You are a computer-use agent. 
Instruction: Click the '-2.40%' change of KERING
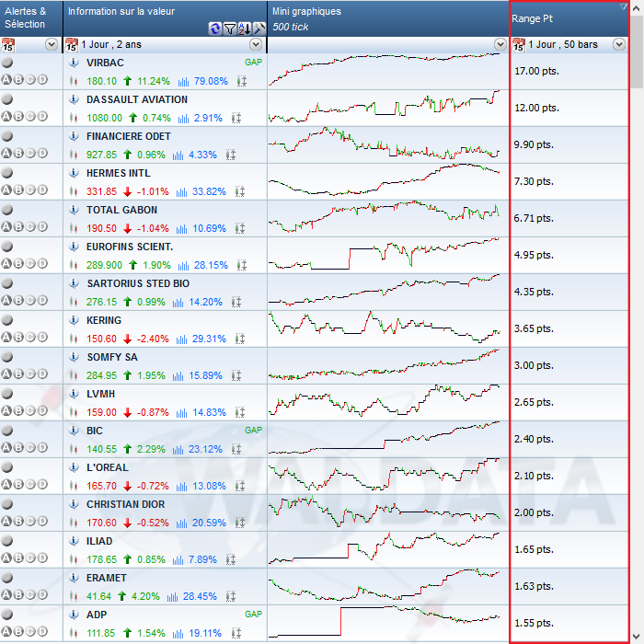[x=153, y=339]
